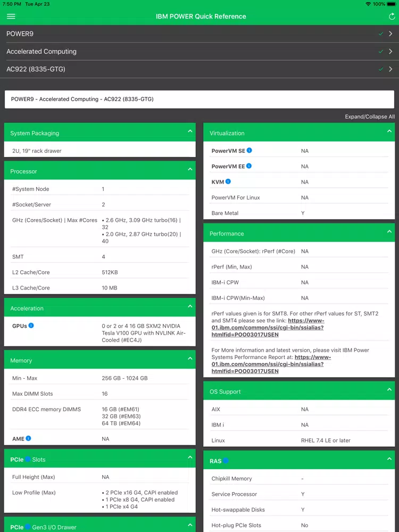Open PowerVM SE info icon

point(250,151)
